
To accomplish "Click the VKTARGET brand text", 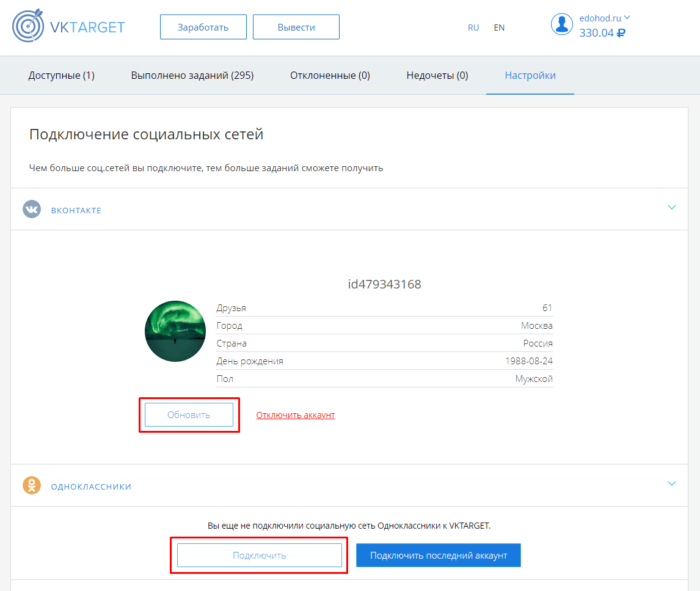I will (87, 28).
